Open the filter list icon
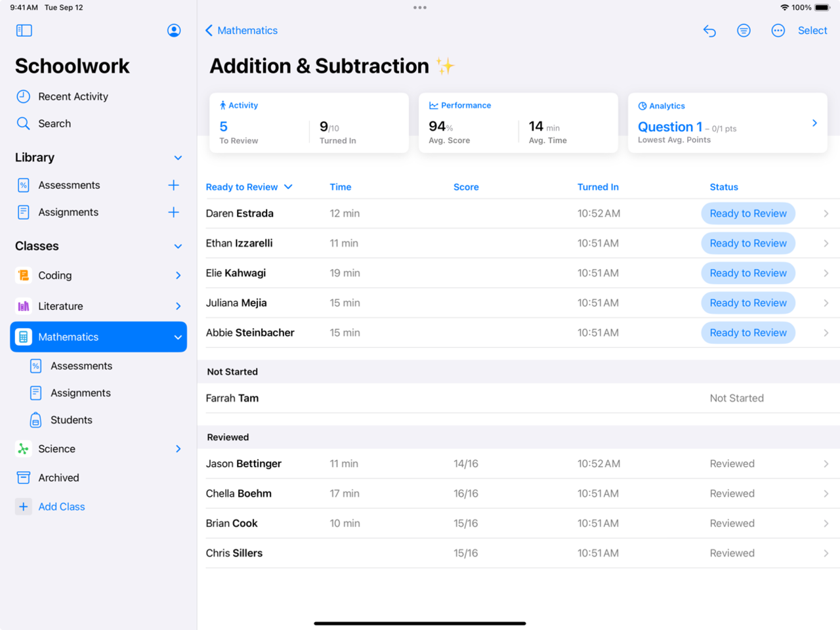This screenshot has height=630, width=840. (x=744, y=30)
